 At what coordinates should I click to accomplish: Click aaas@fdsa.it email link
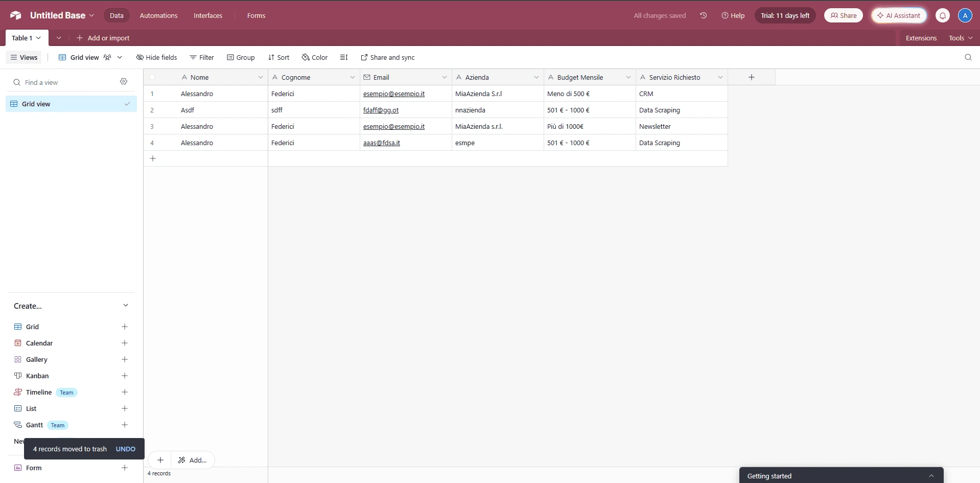[382, 143]
